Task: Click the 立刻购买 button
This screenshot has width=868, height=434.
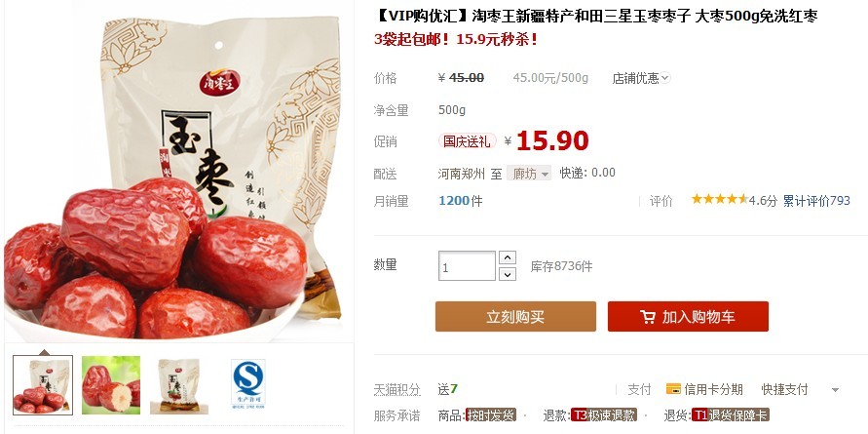Action: click(515, 317)
